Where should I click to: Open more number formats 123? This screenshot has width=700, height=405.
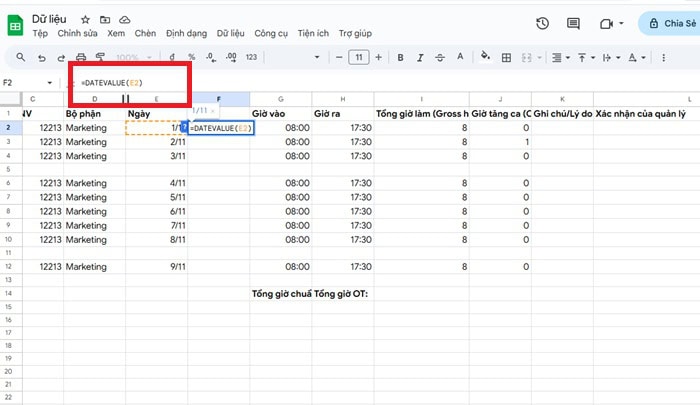pos(251,57)
